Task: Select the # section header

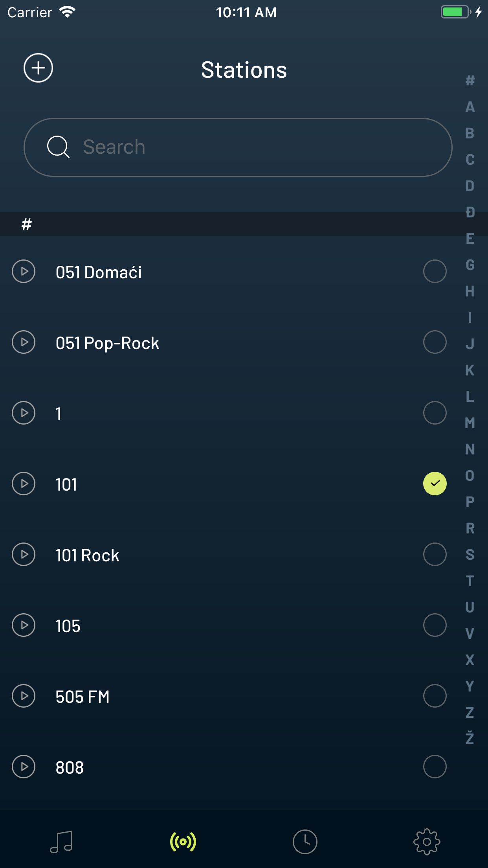Action: pos(26,224)
